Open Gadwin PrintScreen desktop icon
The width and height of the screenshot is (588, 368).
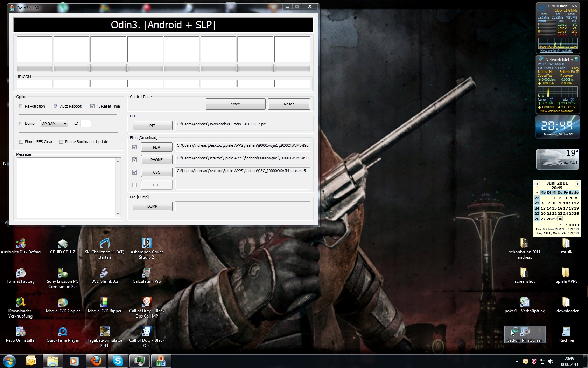coord(525,335)
